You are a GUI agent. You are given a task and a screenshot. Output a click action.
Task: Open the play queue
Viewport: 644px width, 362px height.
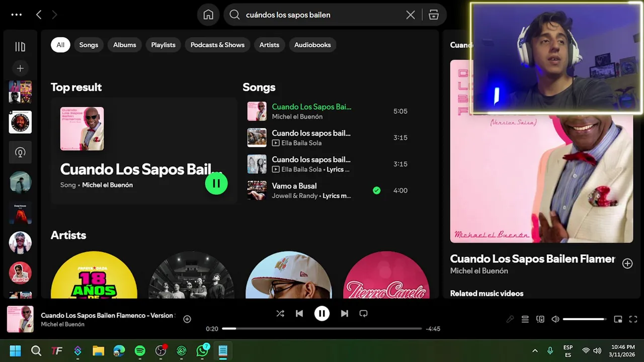tap(525, 319)
